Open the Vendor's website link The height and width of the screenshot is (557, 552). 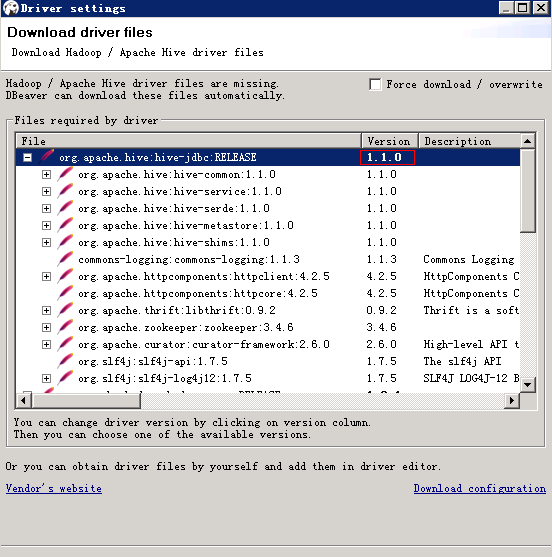(x=54, y=488)
